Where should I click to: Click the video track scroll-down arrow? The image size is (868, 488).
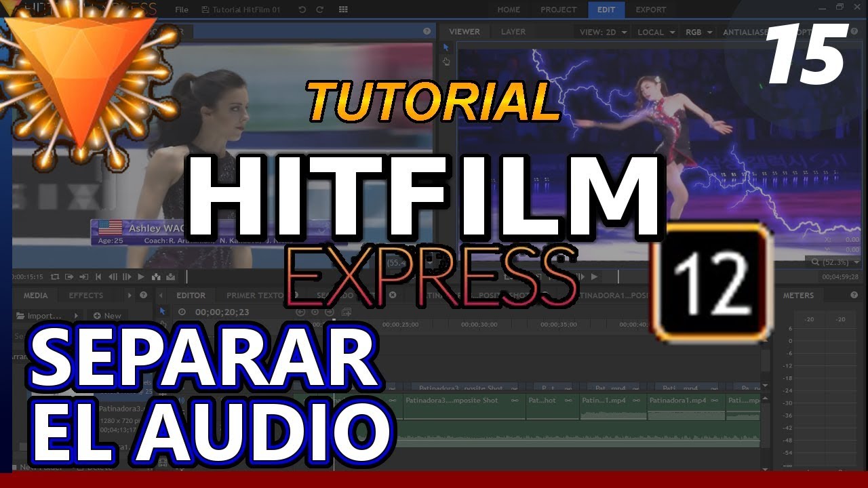(765, 386)
